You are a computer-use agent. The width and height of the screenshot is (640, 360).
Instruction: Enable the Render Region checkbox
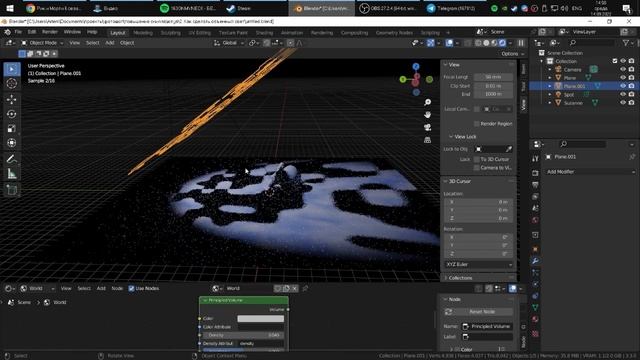(476, 124)
